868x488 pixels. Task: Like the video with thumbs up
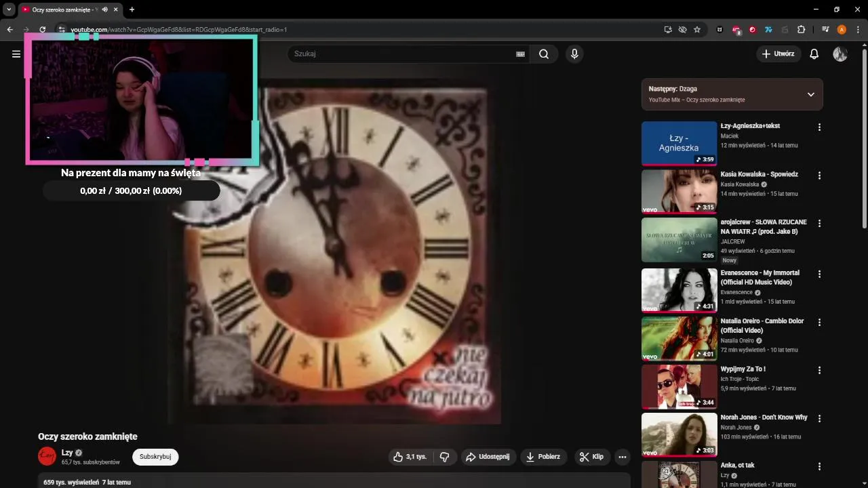click(410, 457)
